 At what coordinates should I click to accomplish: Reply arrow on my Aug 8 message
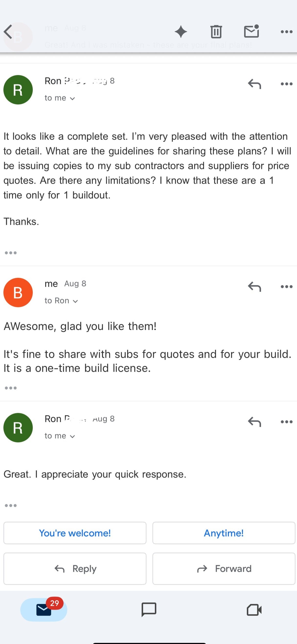pos(254,286)
